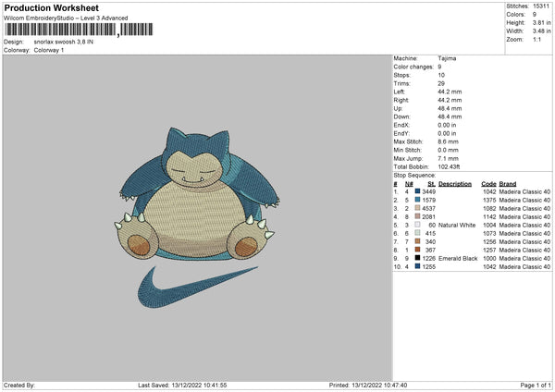Click the 'Color changes:' label
Viewport: 555px width, 392px height.
point(413,67)
